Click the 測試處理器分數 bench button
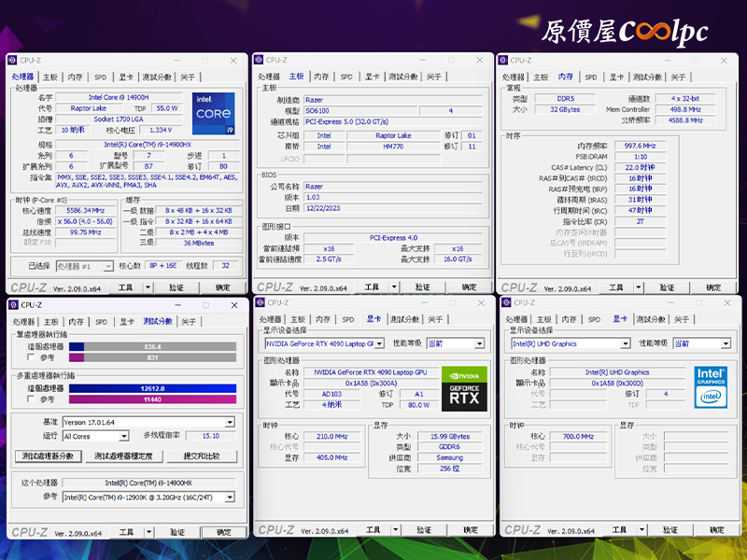Image resolution: width=747 pixels, height=560 pixels. coord(49,456)
